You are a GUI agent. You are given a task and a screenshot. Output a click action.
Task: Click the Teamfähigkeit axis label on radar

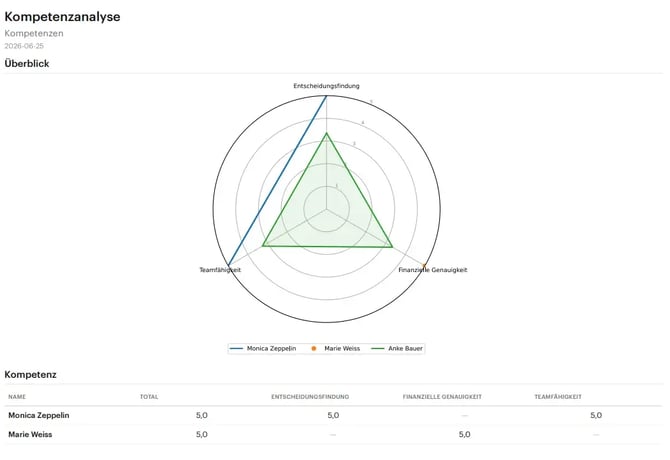[x=220, y=270]
